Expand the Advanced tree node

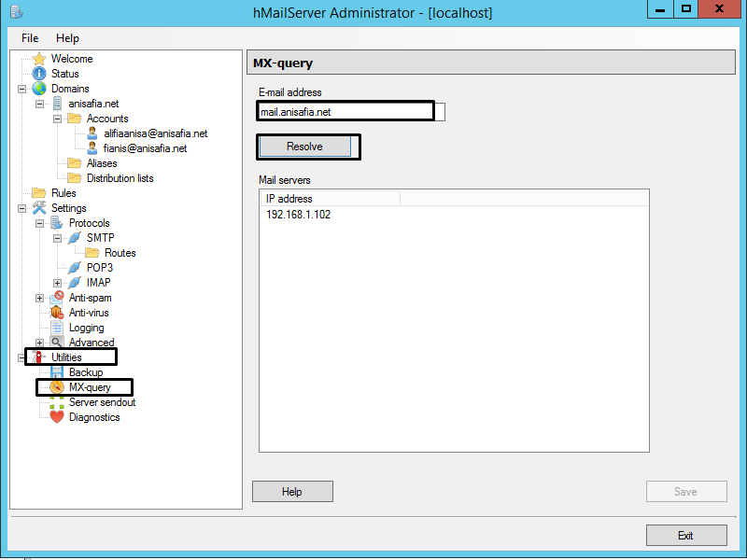39,343
